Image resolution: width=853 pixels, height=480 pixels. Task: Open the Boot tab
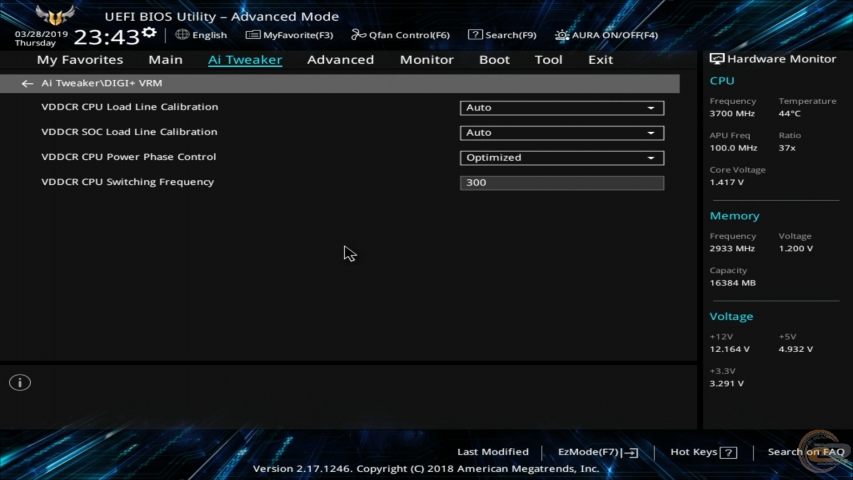[494, 60]
